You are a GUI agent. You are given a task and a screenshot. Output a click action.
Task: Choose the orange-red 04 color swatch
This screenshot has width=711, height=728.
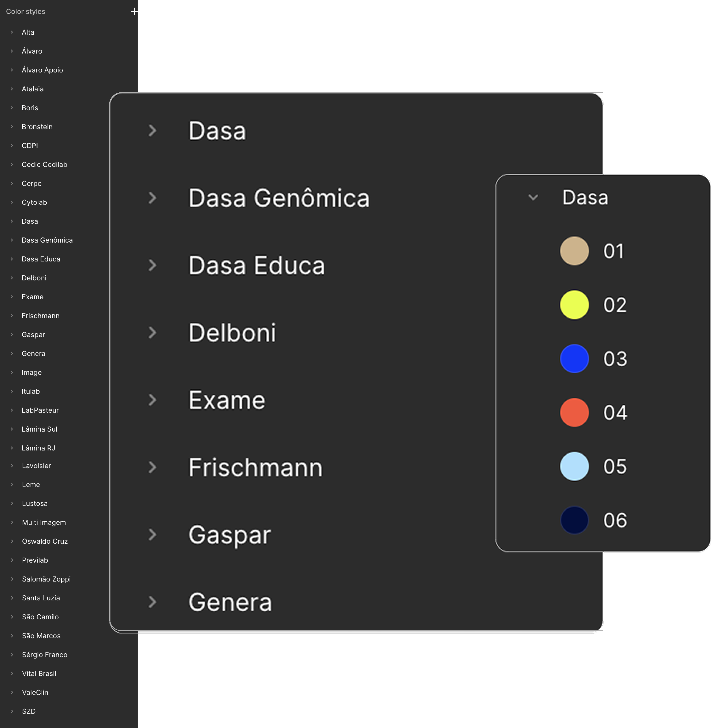click(574, 412)
